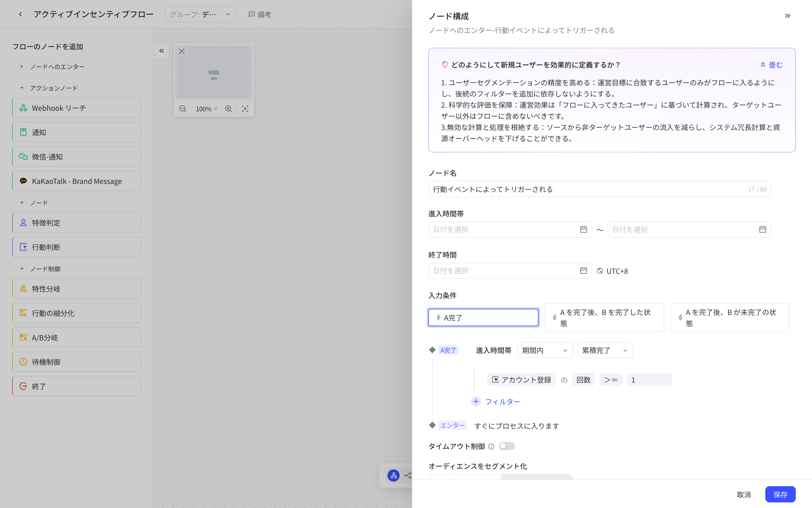Click the back arrow beside the flow title
The height and width of the screenshot is (508, 812).
(x=21, y=14)
